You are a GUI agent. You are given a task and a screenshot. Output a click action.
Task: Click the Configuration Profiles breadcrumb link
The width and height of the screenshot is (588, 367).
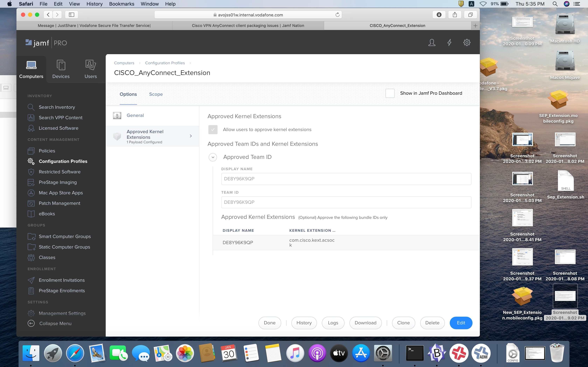[x=165, y=63]
